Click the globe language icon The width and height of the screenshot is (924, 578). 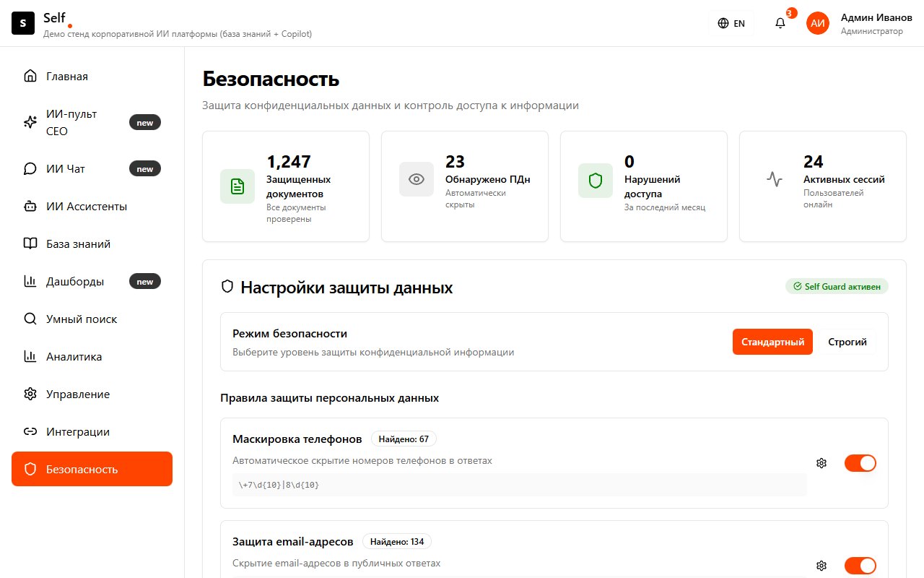click(723, 23)
